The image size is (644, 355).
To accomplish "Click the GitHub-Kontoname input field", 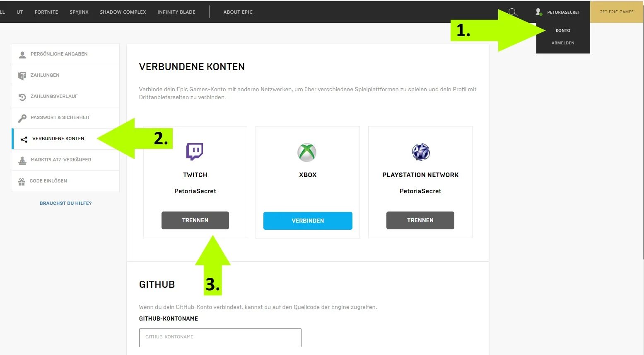I will 220,338.
